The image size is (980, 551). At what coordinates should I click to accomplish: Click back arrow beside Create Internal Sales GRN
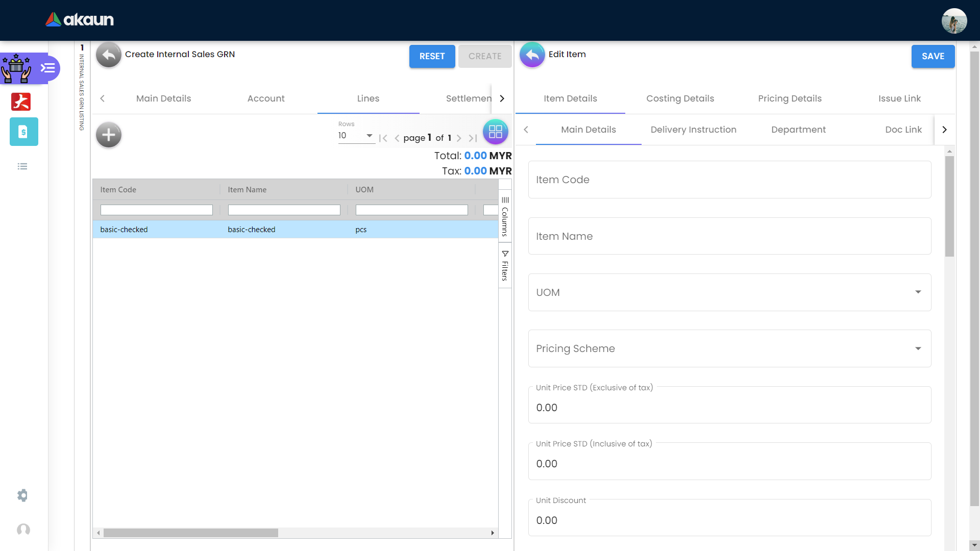click(109, 55)
